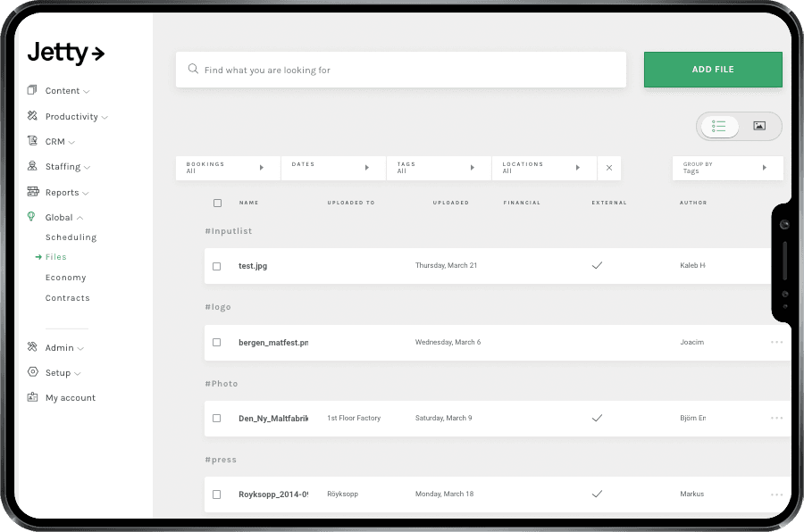Open Setup using its gear icon
This screenshot has width=804, height=532.
pyautogui.click(x=30, y=372)
